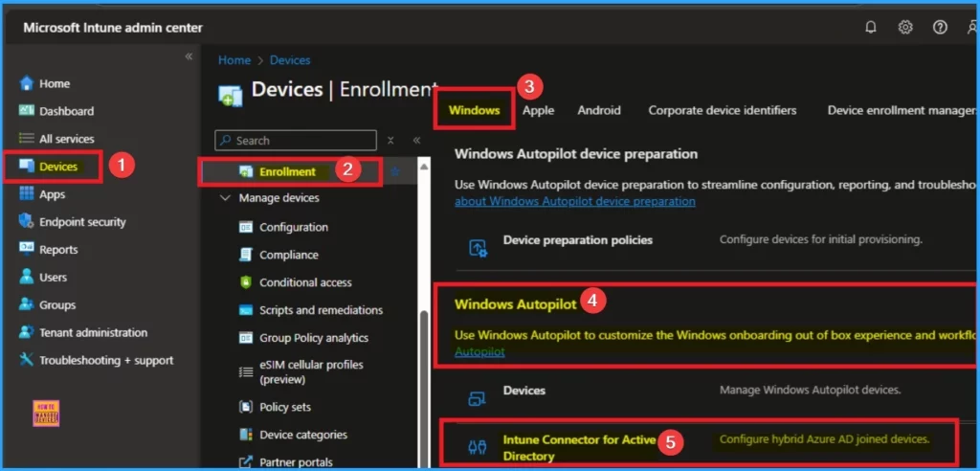Screen dimensions: 980x471
Task: Open the Reports label in the sidebar
Action: pyautogui.click(x=58, y=249)
